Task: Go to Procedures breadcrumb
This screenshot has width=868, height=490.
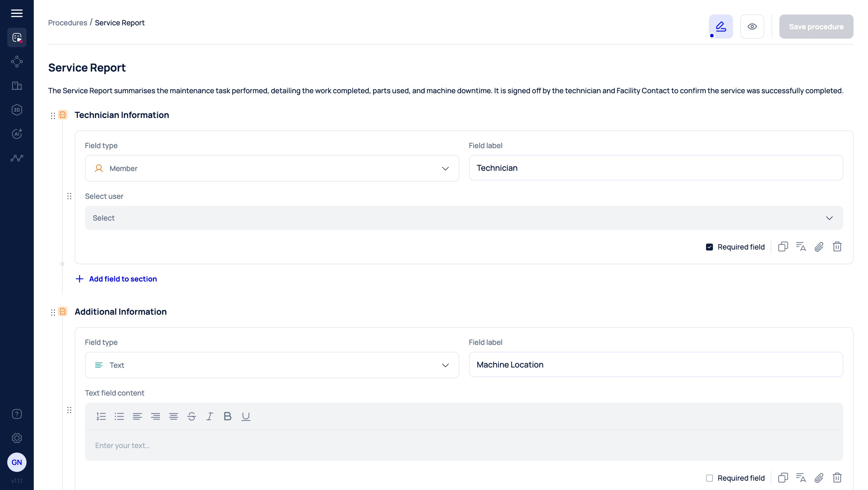Action: click(x=68, y=23)
